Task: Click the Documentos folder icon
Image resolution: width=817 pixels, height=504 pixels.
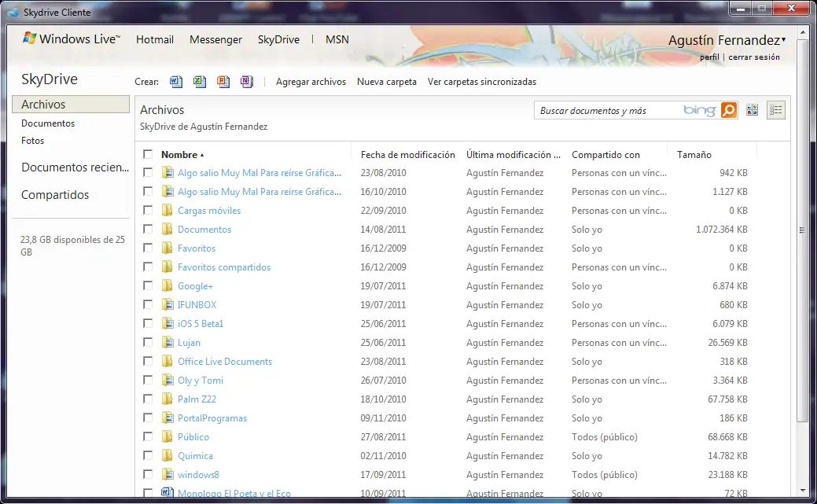Action: tap(167, 229)
